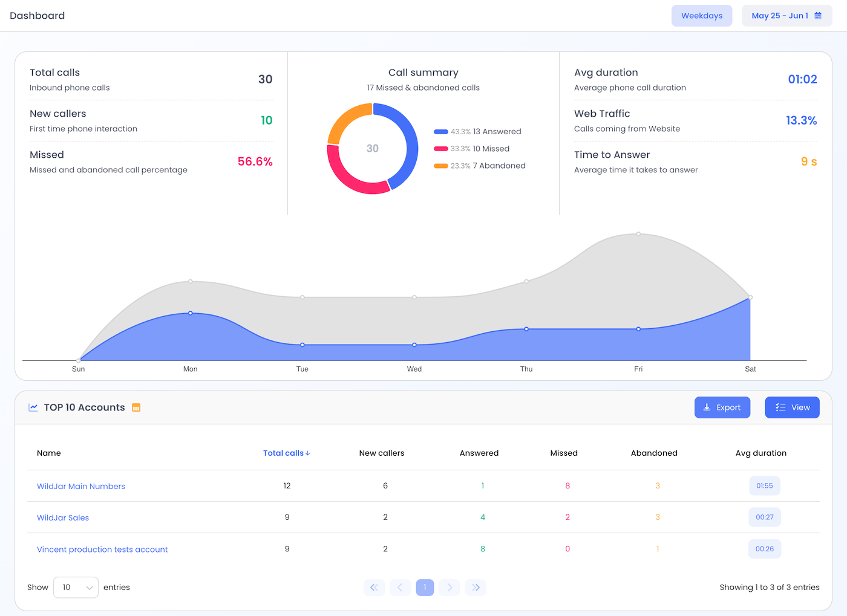Select page 1 in pagination
The width and height of the screenshot is (847, 616).
click(425, 588)
